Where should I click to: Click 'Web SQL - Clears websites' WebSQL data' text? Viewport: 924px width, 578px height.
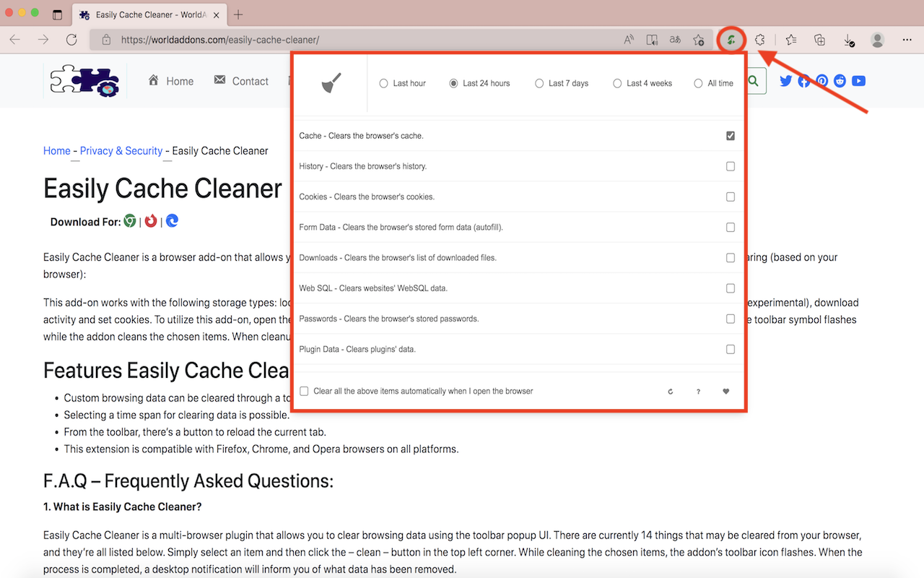tap(373, 288)
